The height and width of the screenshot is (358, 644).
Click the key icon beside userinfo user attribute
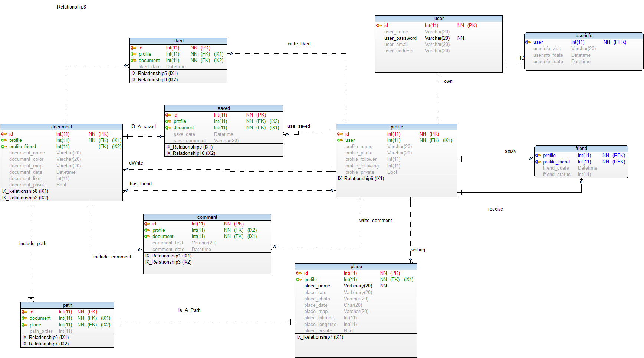528,42
